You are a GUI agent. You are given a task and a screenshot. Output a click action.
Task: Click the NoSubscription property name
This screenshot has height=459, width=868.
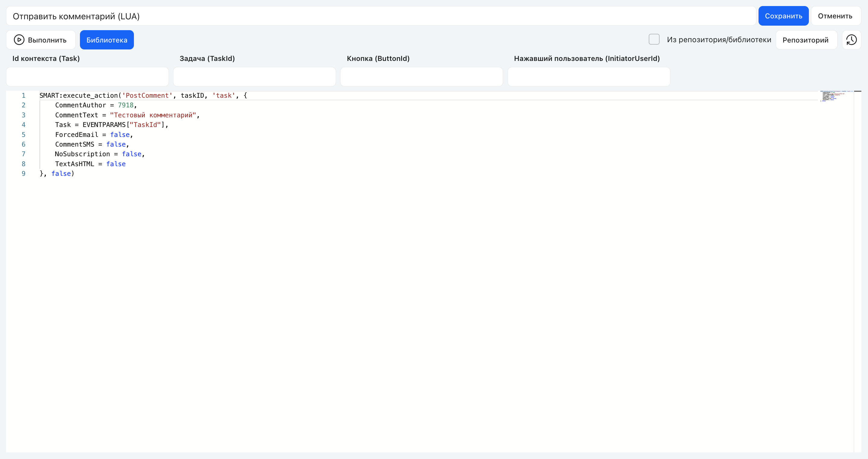83,154
